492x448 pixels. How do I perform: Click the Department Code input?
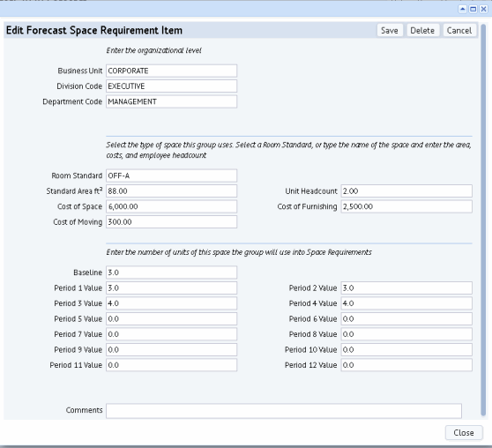(171, 101)
